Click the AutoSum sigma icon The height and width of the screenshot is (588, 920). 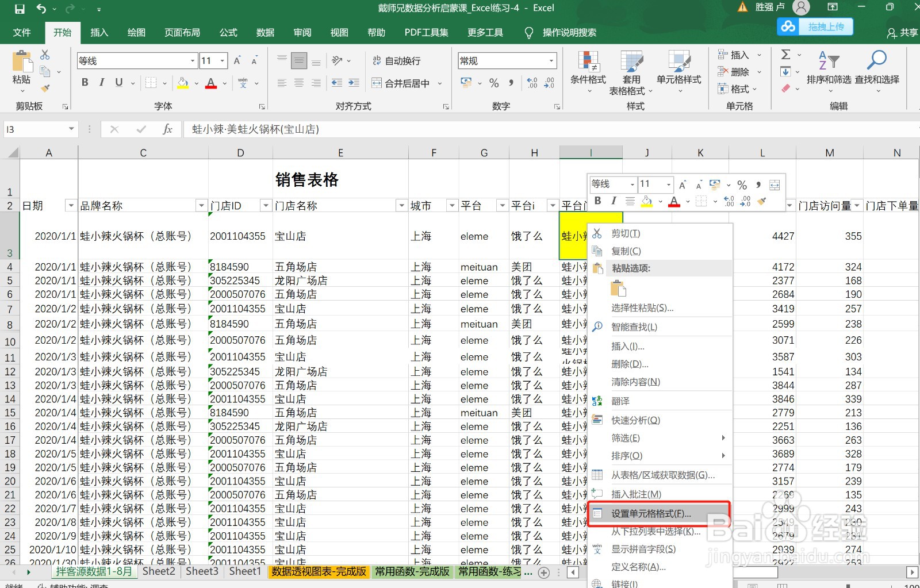(x=786, y=55)
